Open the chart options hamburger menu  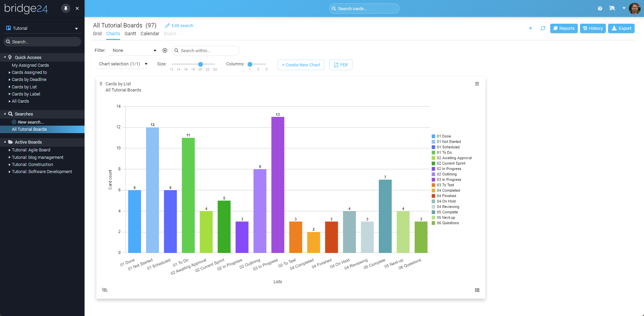[477, 84]
